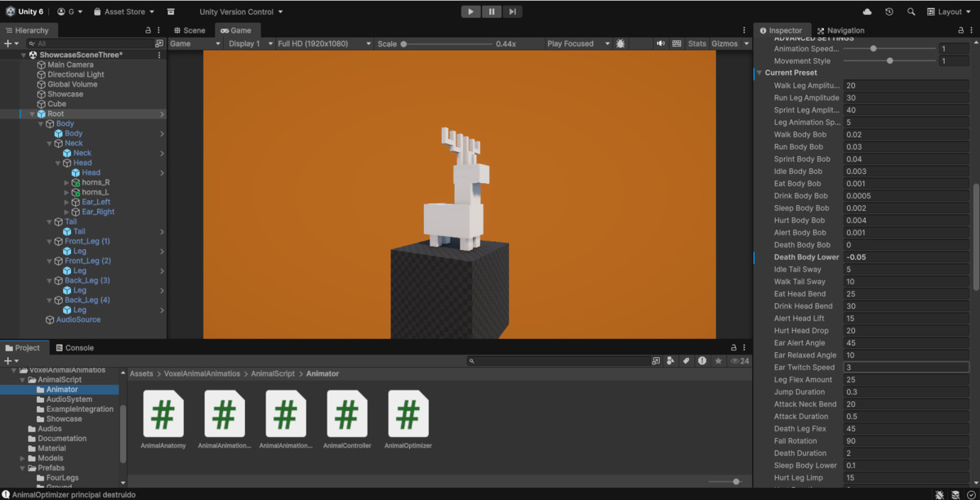The width and height of the screenshot is (980, 500).
Task: Click the scene effects lighting icon
Action: coord(621,43)
